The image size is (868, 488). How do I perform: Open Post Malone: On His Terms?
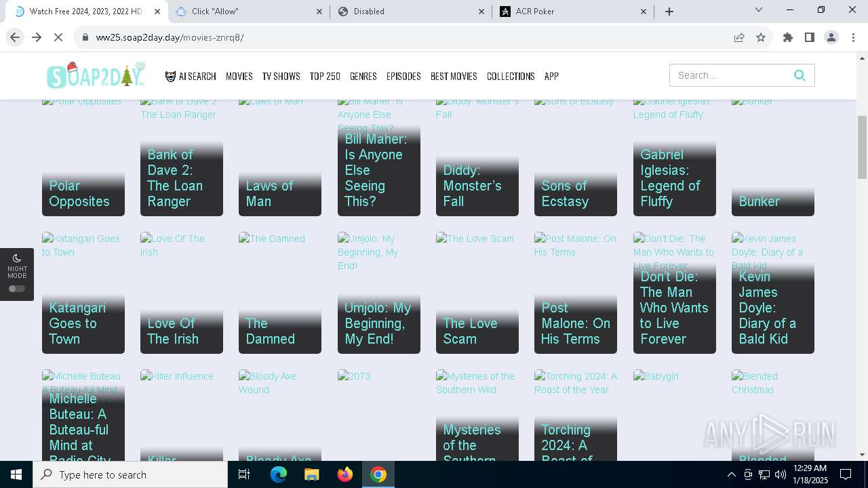576,293
